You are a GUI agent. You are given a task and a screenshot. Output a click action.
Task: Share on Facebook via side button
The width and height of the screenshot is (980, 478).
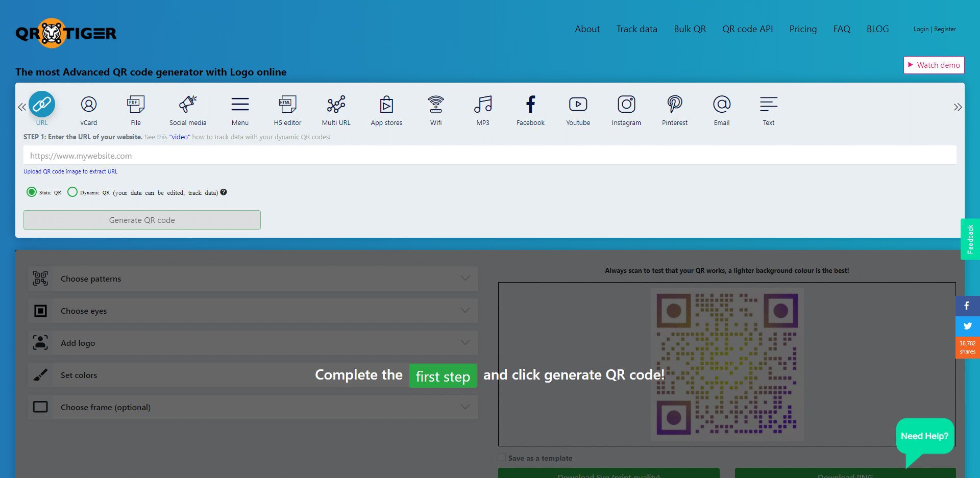tap(967, 306)
